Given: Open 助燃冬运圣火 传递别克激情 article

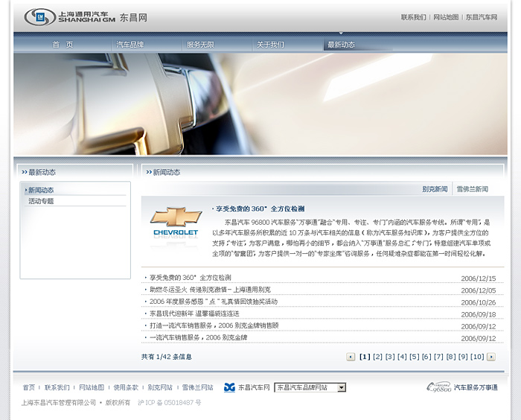Looking at the screenshot, I should click(210, 290).
